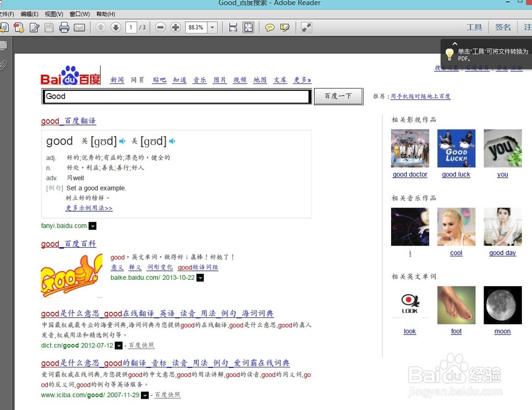Click the save floppy disk icon
The image size is (532, 410).
[49, 28]
